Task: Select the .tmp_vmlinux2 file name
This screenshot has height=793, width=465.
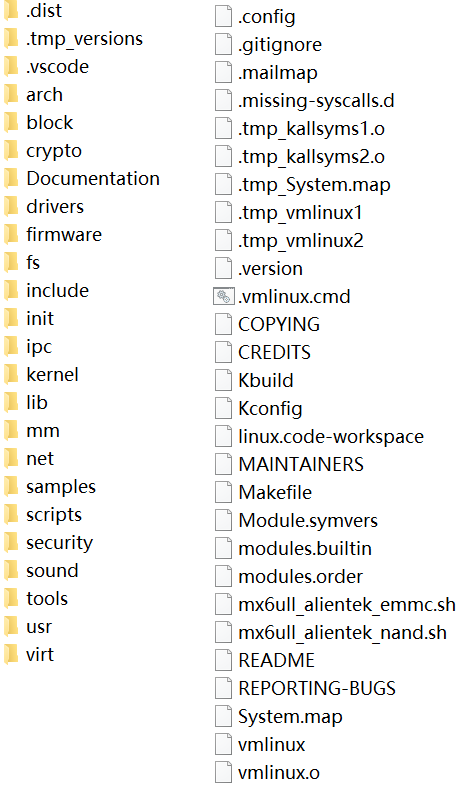Action: [x=301, y=241]
